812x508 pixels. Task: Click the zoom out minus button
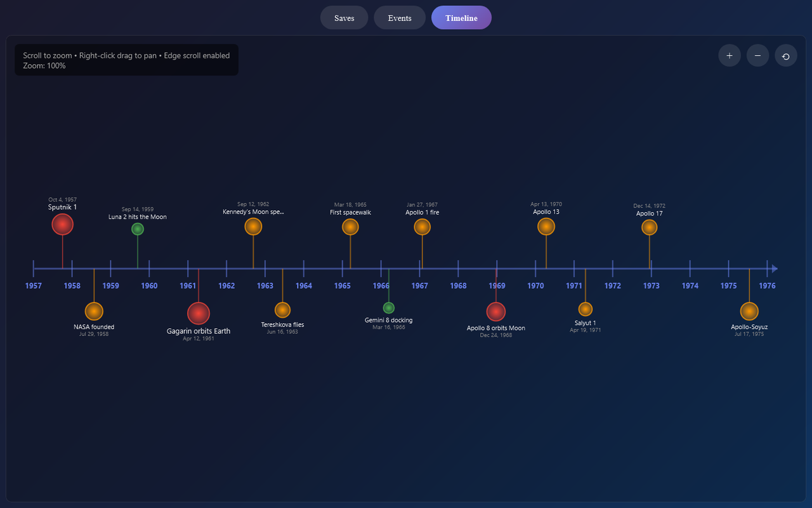pyautogui.click(x=757, y=56)
